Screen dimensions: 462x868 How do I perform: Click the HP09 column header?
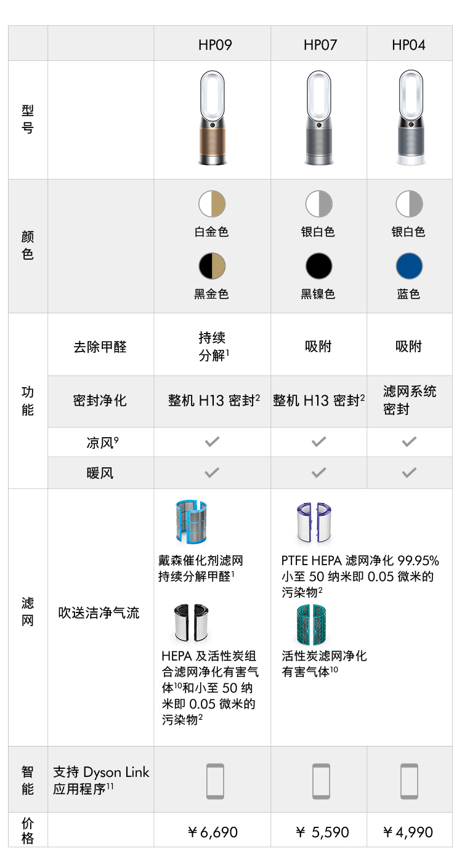click(x=215, y=44)
